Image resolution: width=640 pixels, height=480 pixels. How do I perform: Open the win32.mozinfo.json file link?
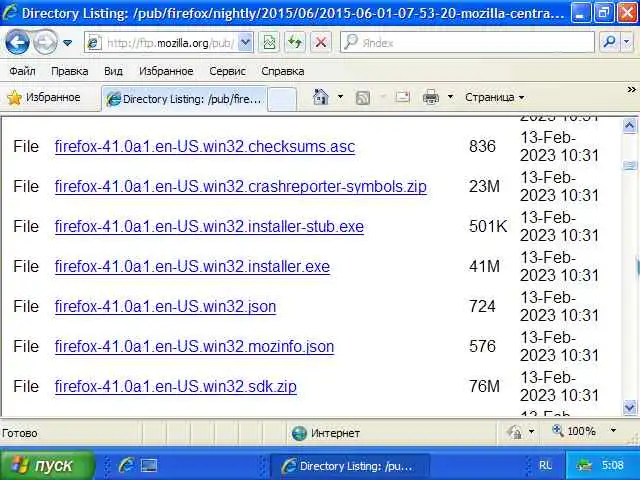coord(194,347)
